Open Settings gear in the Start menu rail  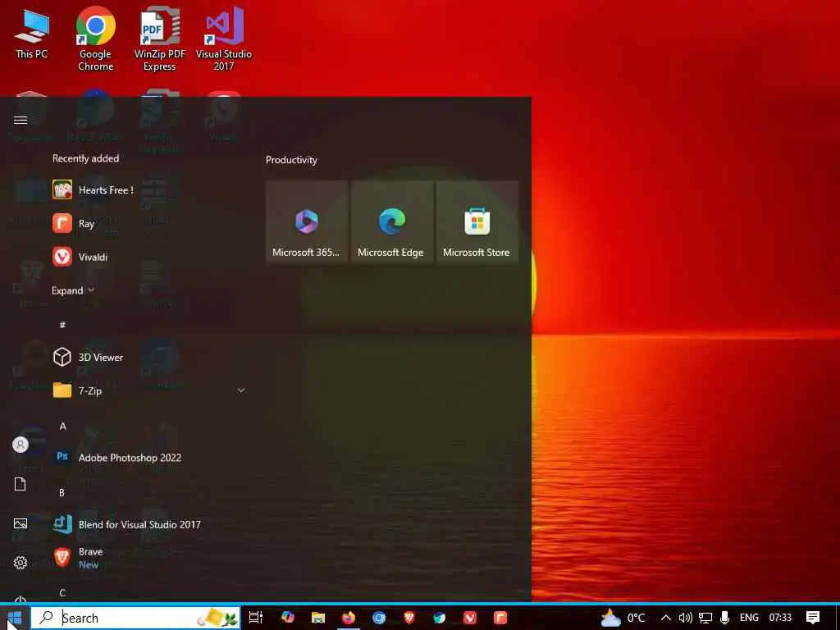[21, 563]
